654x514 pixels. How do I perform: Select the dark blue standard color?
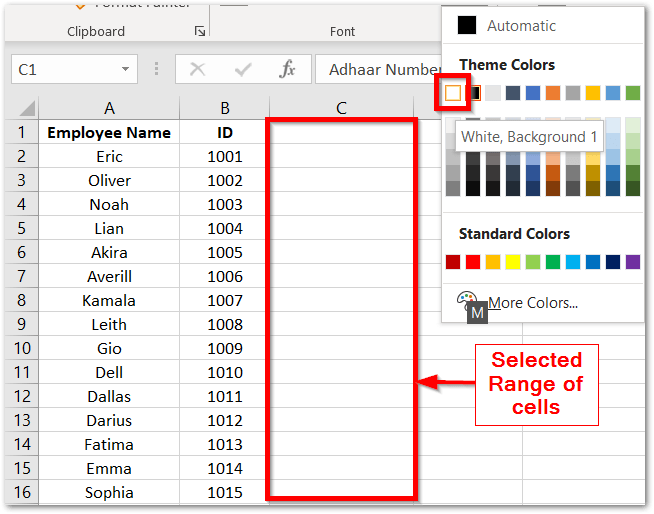coord(613,262)
